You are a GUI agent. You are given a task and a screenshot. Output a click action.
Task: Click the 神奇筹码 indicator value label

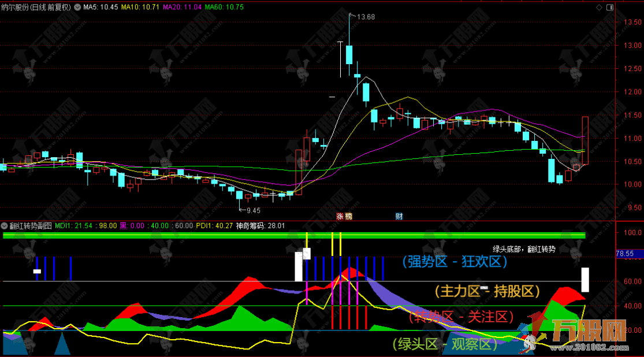click(x=260, y=226)
